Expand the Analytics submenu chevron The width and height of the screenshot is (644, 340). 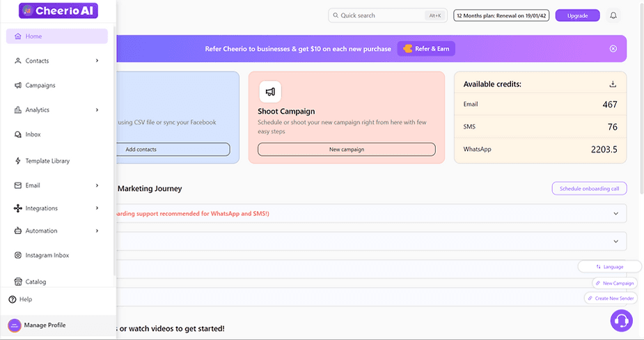tap(97, 110)
